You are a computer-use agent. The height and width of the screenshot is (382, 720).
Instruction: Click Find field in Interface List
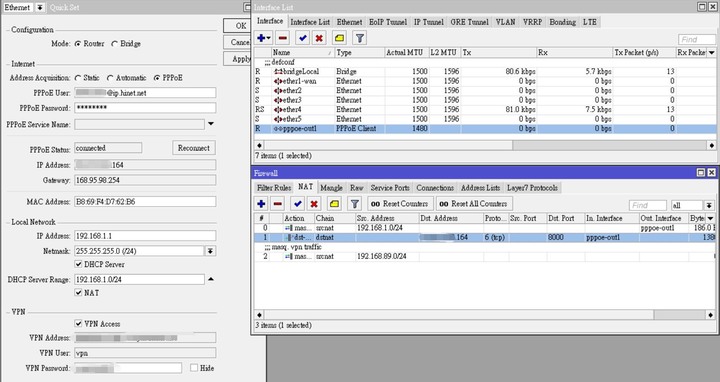[x=697, y=39]
